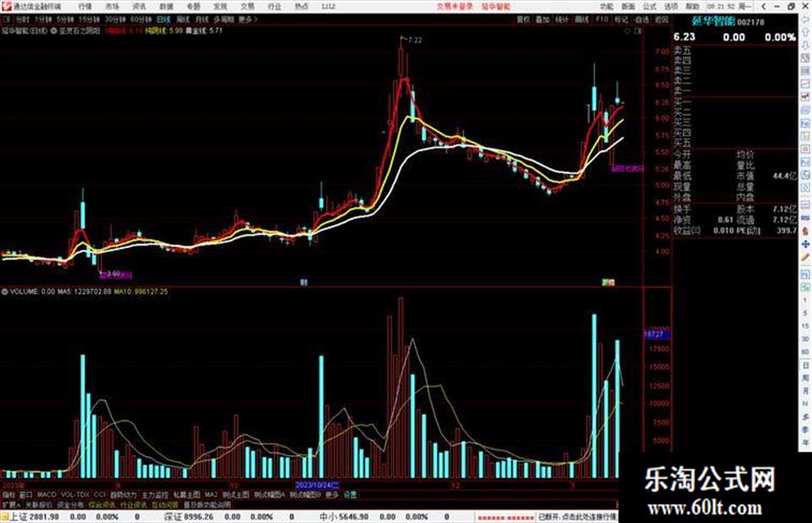Open F10 company info
This screenshot has height=523, width=812.
tap(601, 19)
